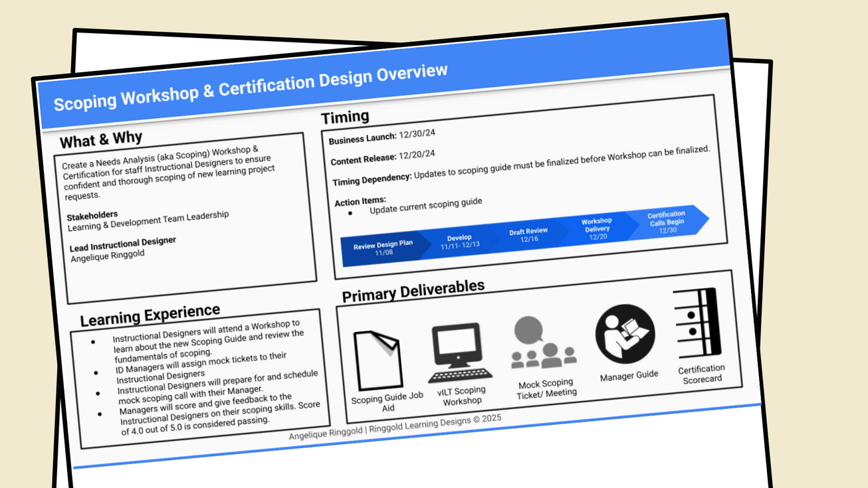868x488 pixels.
Task: Click the document icon above Scoping Guide Job Aid
Action: 377,360
